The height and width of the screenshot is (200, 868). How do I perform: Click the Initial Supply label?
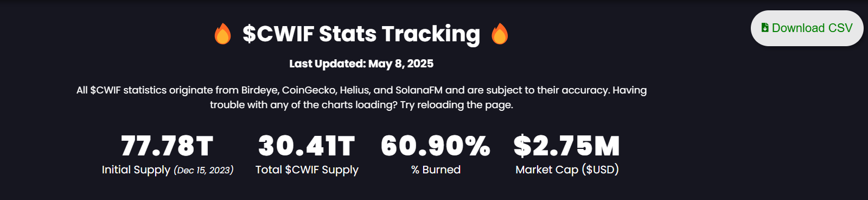point(136,170)
